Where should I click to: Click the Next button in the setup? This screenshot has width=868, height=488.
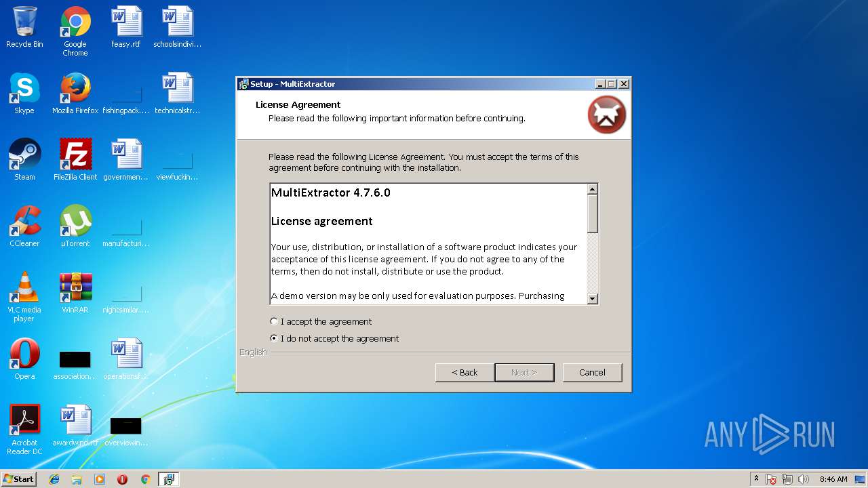[x=524, y=372]
